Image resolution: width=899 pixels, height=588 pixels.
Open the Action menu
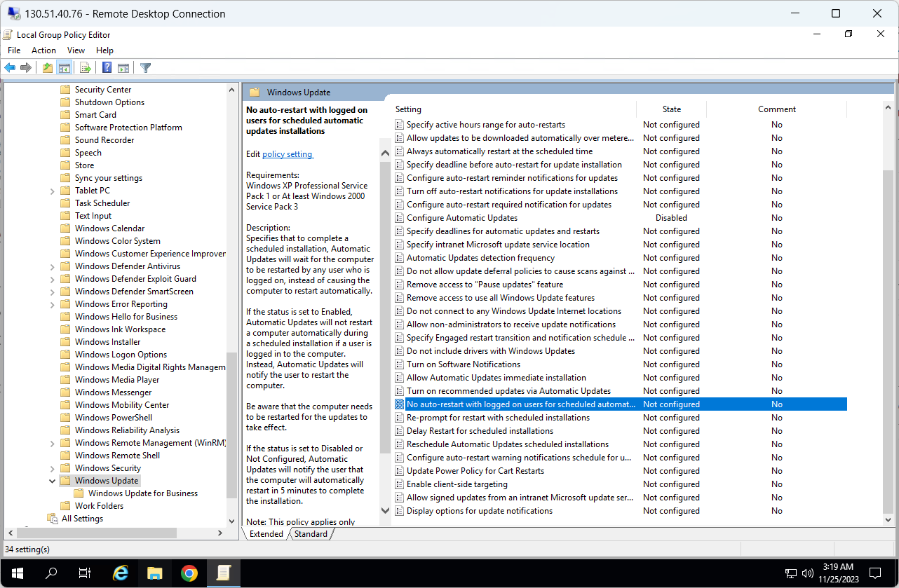(x=43, y=50)
